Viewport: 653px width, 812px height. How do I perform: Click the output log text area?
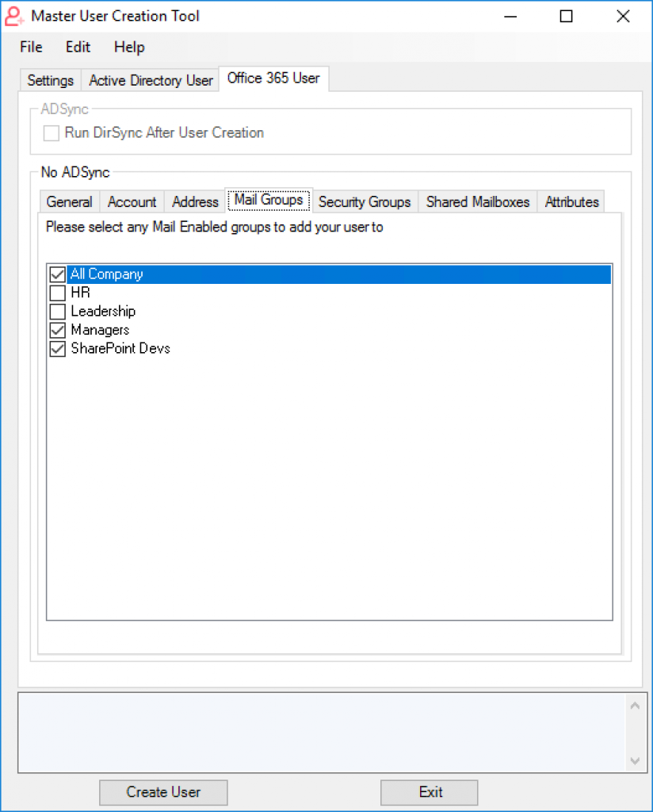(322, 733)
